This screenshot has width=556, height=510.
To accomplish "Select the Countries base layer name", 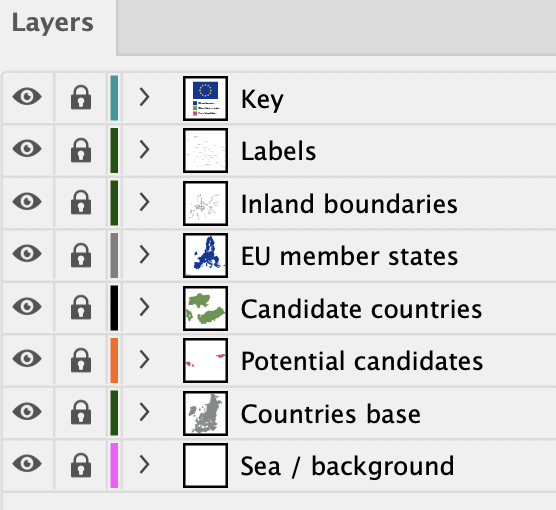I will pos(330,414).
